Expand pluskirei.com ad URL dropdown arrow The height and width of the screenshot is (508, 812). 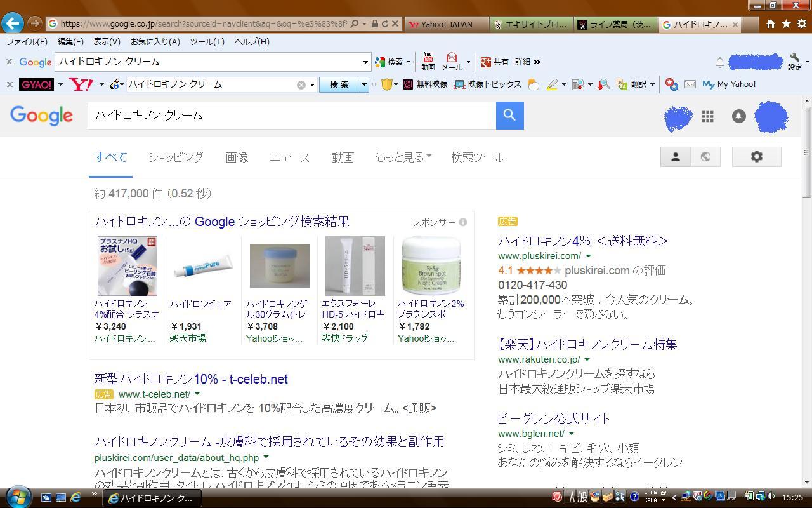coord(588,256)
